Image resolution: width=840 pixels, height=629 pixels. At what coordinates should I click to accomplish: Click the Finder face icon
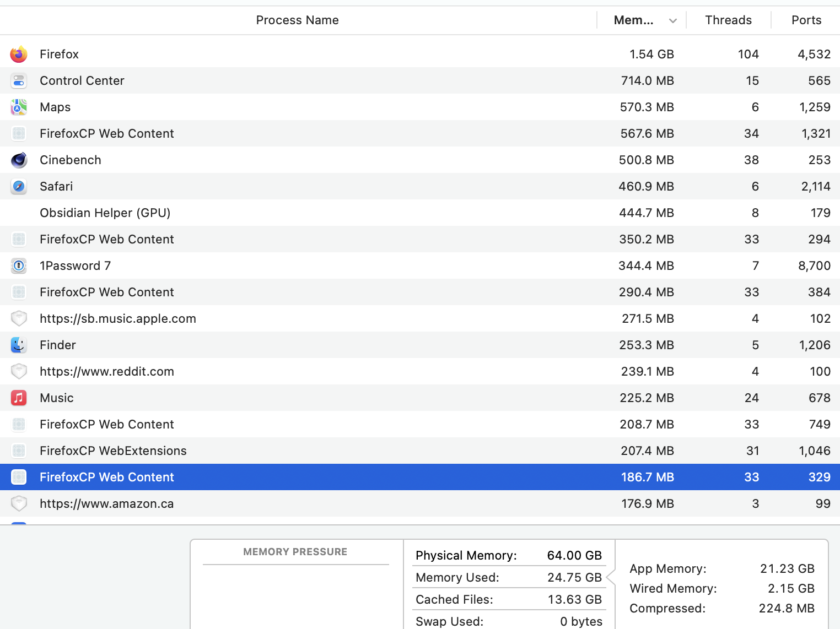coord(19,345)
